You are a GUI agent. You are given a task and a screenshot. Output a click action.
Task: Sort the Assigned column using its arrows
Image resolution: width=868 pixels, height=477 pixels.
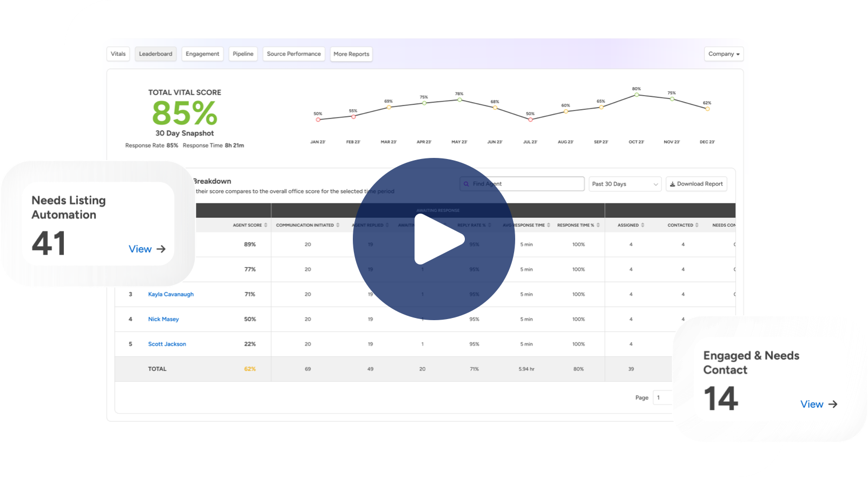click(643, 225)
